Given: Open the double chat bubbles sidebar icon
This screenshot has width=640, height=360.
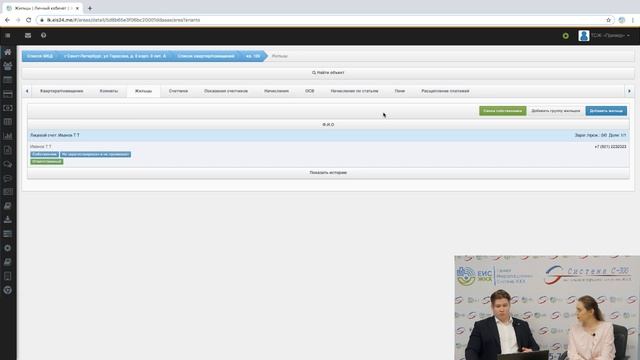Looking at the screenshot, I should click(8, 164).
